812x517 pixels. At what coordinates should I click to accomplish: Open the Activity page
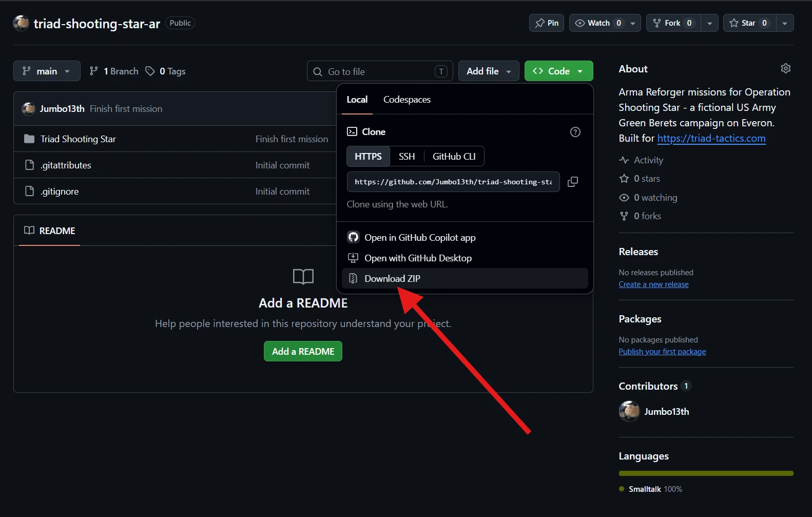641,160
